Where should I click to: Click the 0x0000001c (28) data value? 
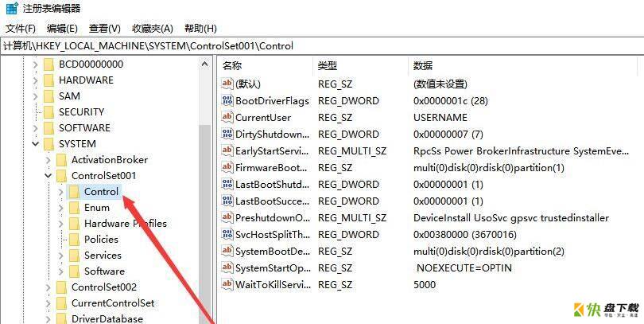[x=451, y=101]
